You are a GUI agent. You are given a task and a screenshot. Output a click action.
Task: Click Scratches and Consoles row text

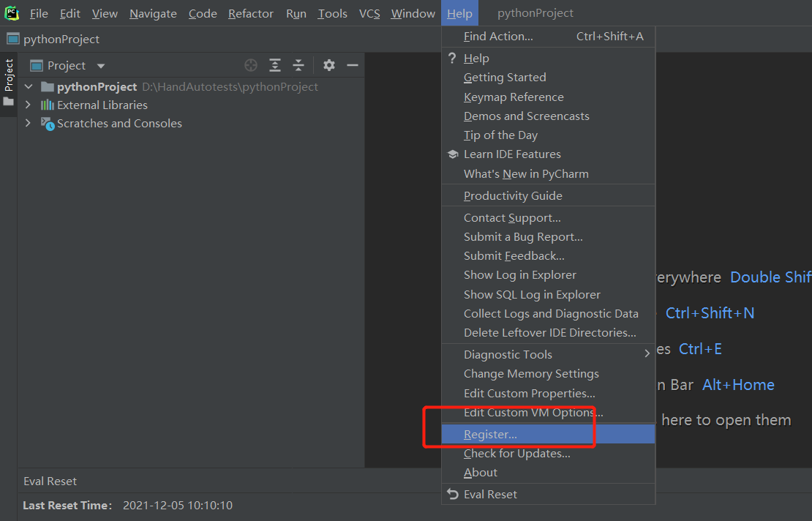[119, 123]
